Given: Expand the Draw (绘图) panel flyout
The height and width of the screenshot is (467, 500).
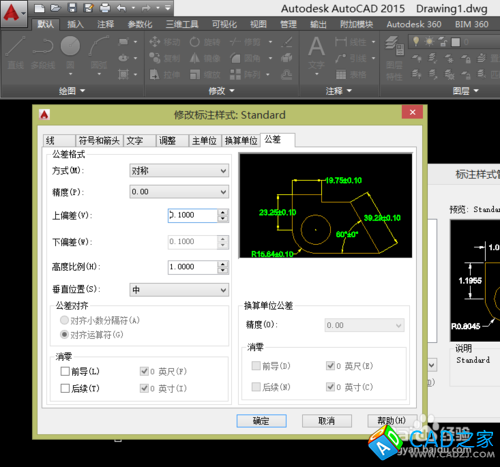Looking at the screenshot, I should tap(72, 91).
